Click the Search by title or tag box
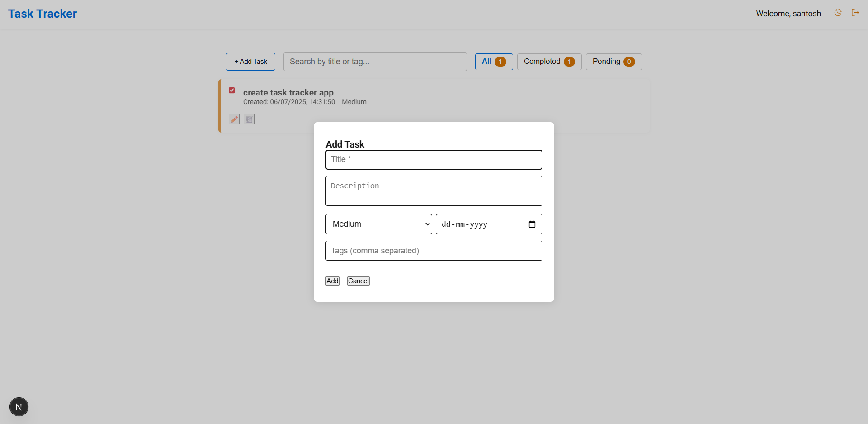The image size is (868, 424). [x=375, y=62]
